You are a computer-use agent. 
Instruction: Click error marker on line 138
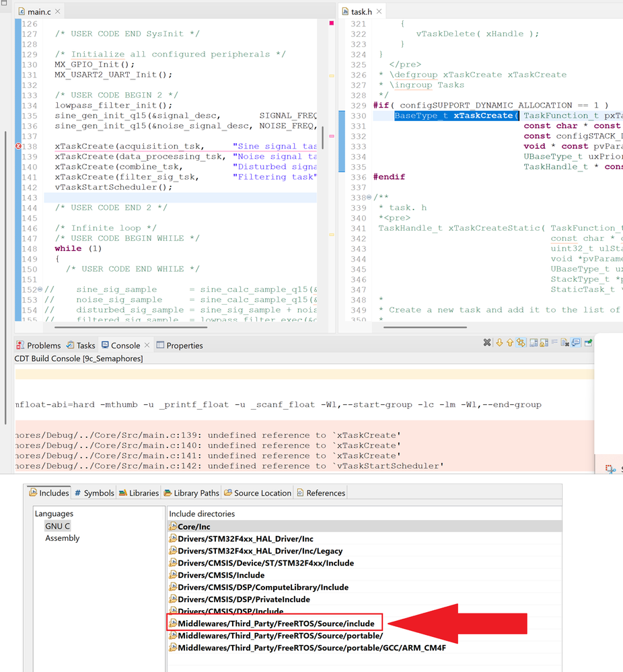point(18,147)
